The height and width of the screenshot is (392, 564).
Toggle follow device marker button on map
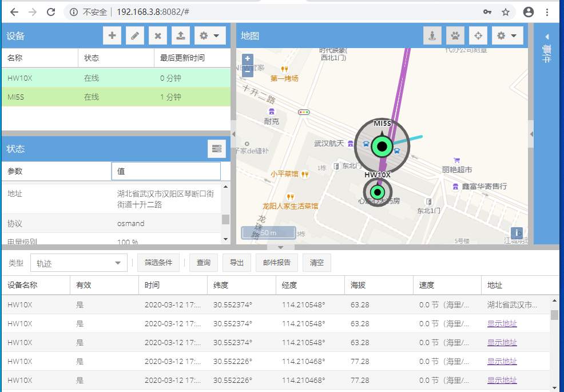(432, 35)
